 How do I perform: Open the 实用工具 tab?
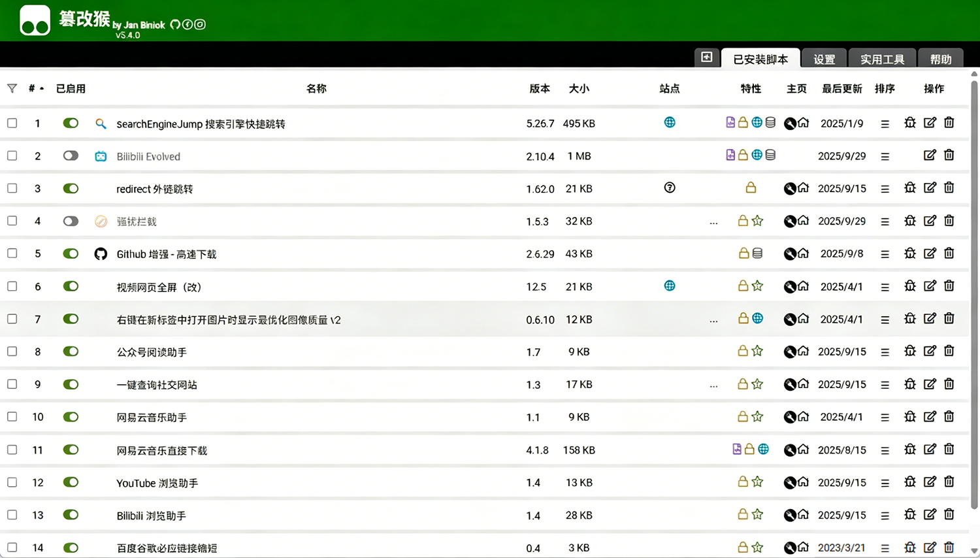pos(882,59)
